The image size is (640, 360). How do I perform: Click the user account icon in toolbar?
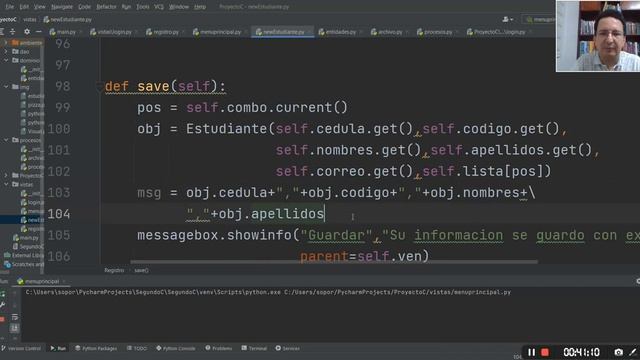(507, 19)
